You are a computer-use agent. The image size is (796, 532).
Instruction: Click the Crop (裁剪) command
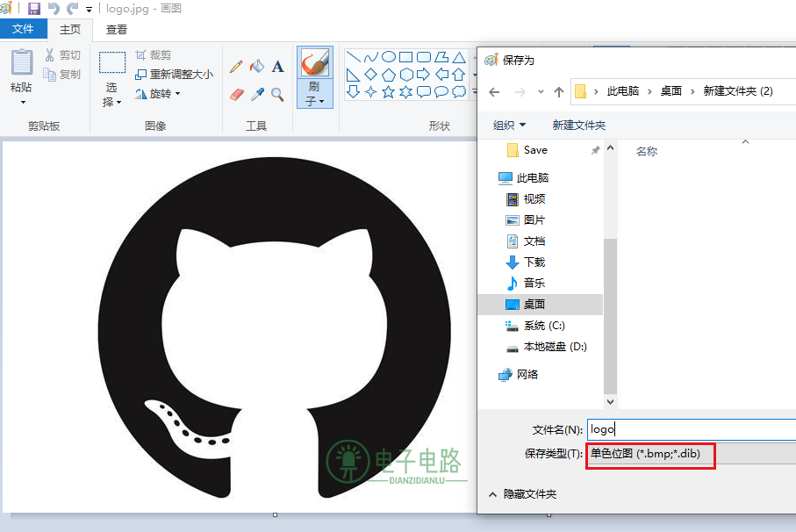[x=153, y=54]
